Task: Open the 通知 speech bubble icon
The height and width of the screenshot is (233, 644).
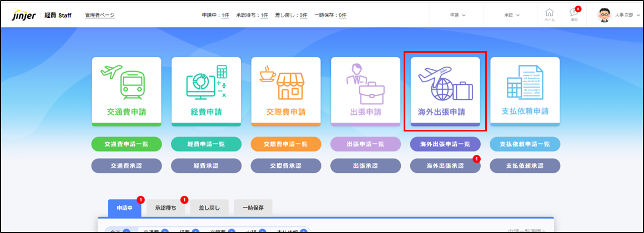Action: tap(573, 15)
